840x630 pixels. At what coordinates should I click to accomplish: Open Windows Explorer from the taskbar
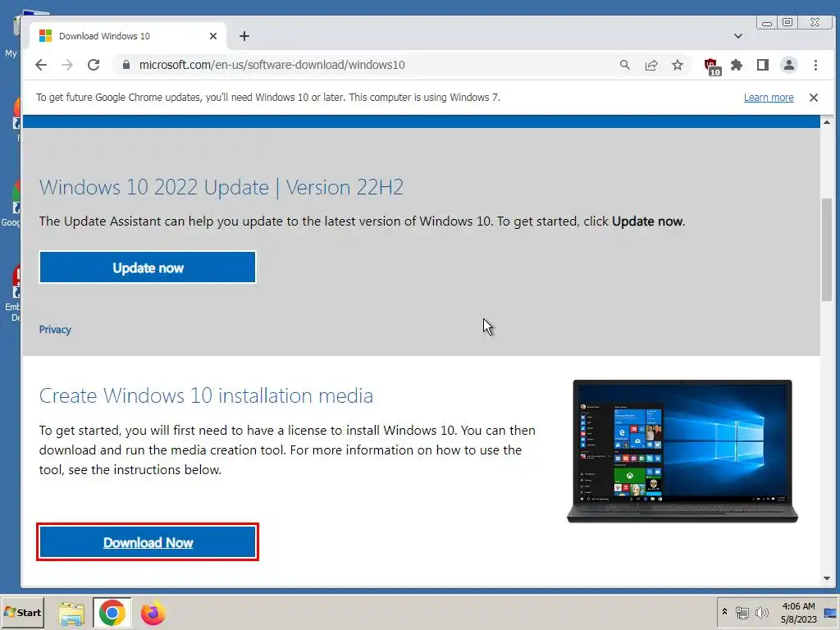pos(71,614)
